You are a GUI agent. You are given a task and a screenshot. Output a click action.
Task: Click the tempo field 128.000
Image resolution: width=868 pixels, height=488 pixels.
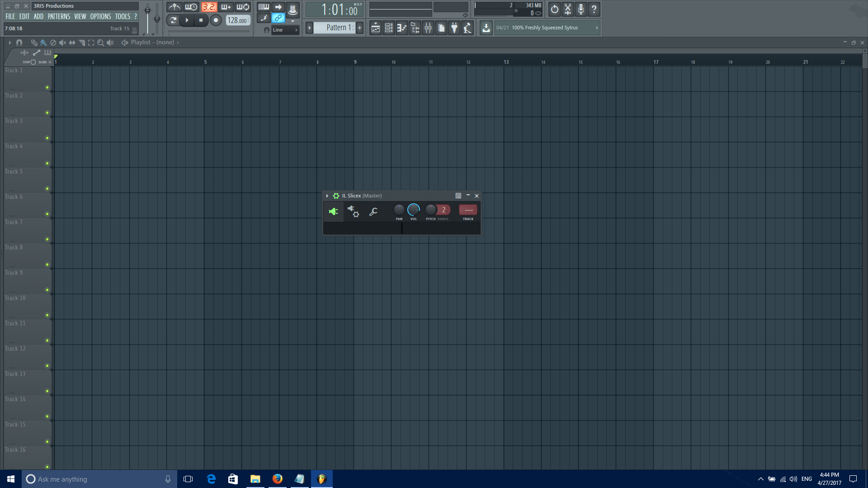(x=238, y=20)
